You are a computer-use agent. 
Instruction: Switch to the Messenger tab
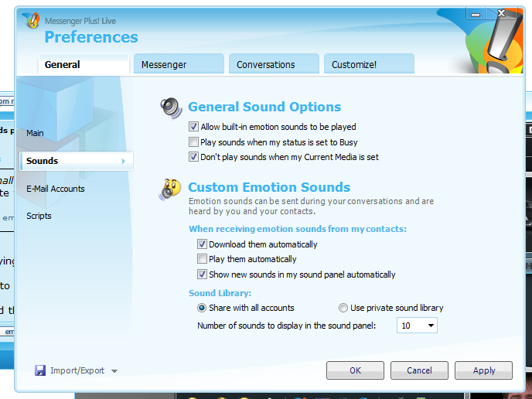point(179,64)
